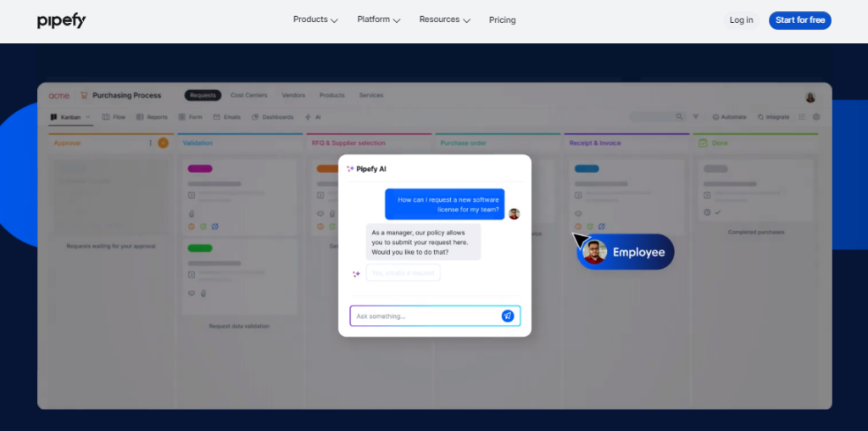Click the green label on Validation's second card
The height and width of the screenshot is (431, 868).
tap(200, 249)
